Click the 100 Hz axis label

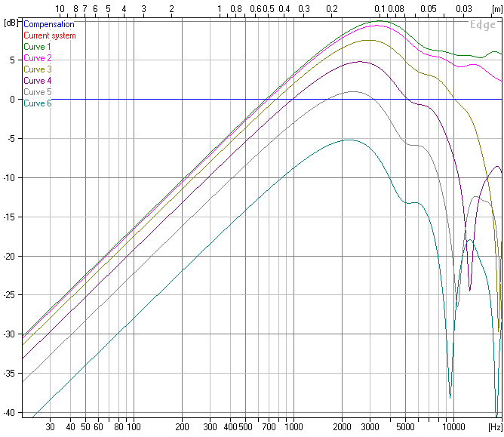pyautogui.click(x=134, y=427)
